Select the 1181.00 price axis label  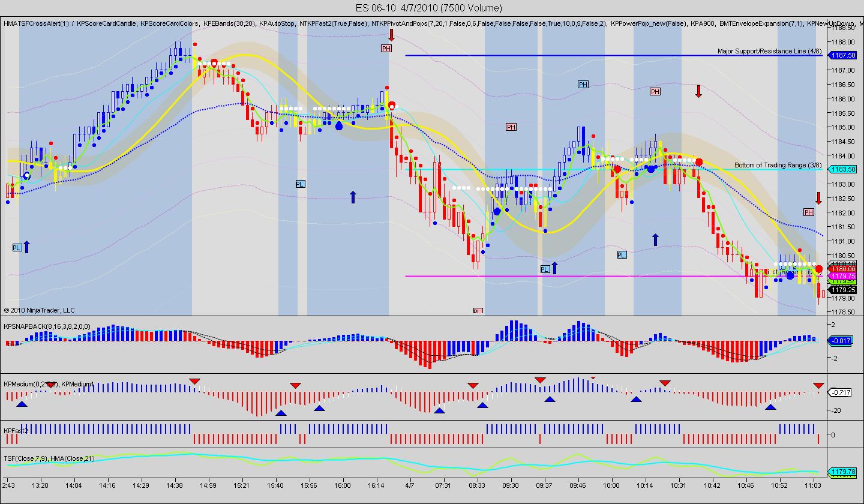pyautogui.click(x=843, y=241)
